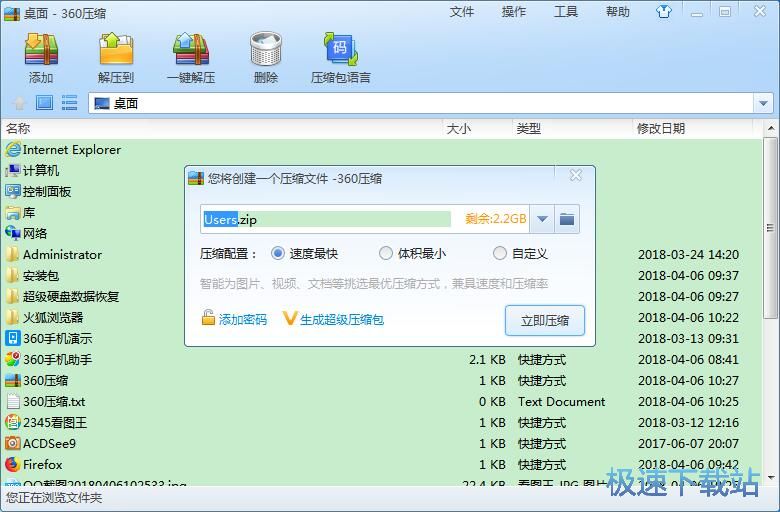The image size is (780, 512).
Task: Go up one folder with the up arrow
Action: tap(19, 103)
